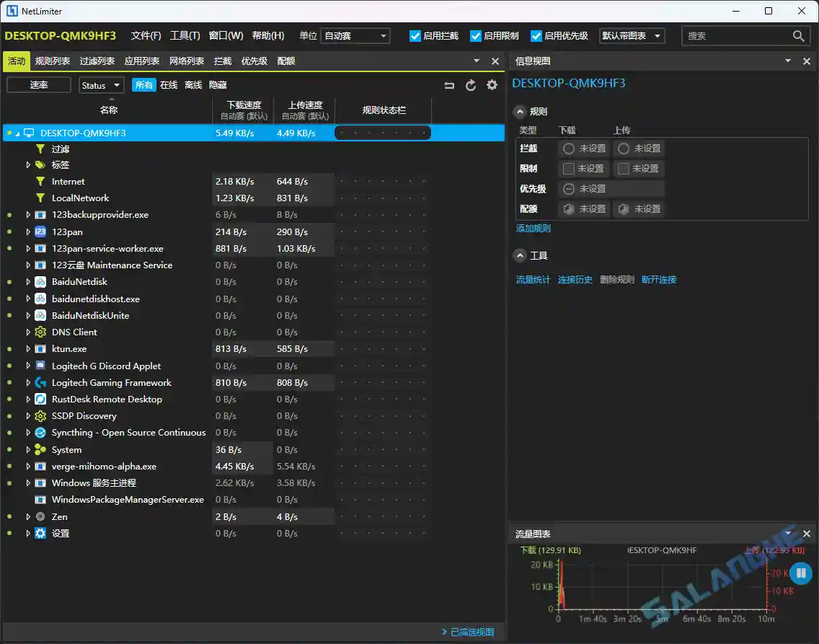Screen dimensions: 819x644
Task: Open the 工具(T) menu
Action: point(186,35)
